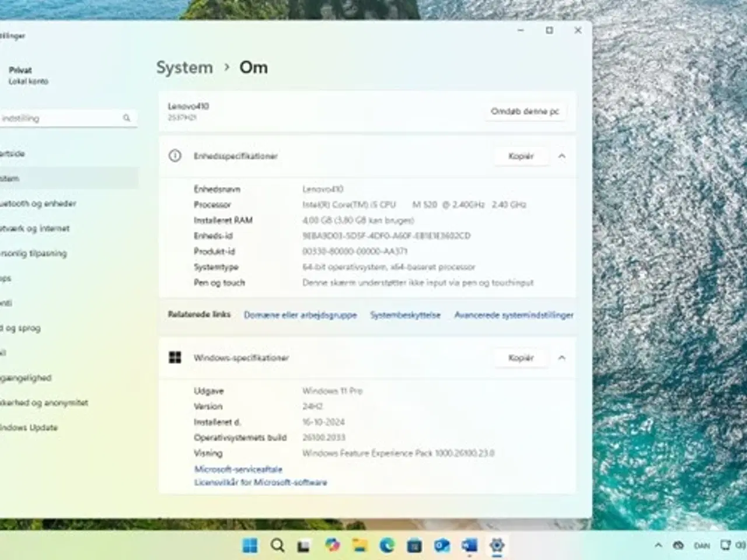Select System in the sidebar
Screen dimensions: 747x560
pyautogui.click(x=69, y=178)
